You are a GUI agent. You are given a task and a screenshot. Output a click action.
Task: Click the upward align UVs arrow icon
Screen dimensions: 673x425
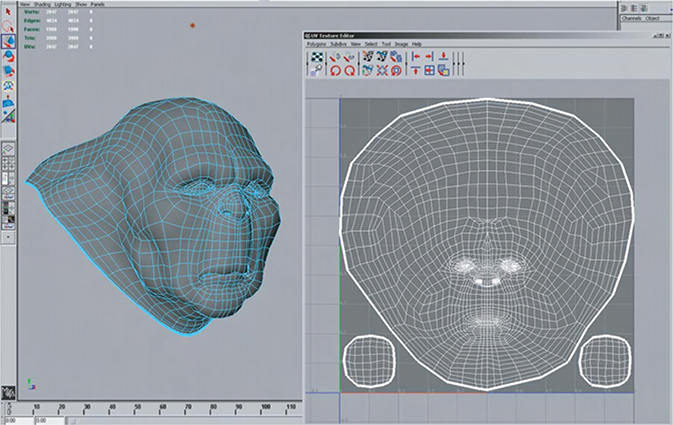(x=418, y=71)
